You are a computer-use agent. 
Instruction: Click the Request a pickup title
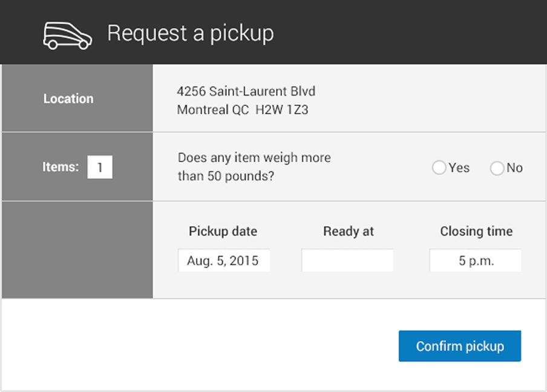click(191, 33)
